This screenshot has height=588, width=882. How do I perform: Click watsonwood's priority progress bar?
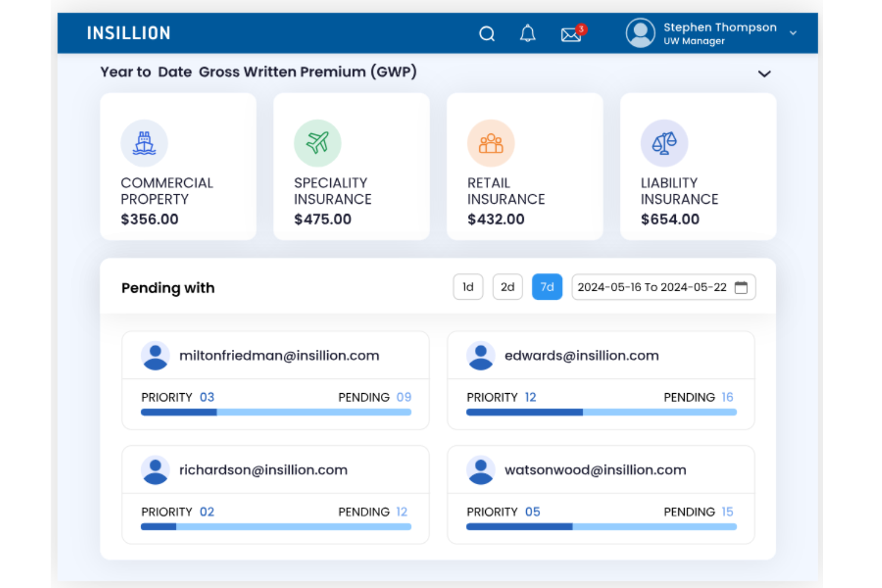tap(601, 527)
